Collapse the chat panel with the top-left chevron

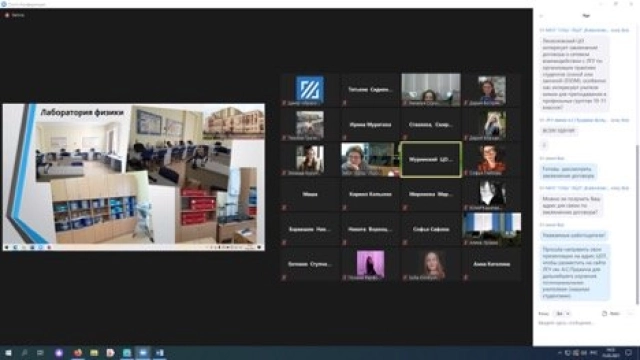(541, 16)
